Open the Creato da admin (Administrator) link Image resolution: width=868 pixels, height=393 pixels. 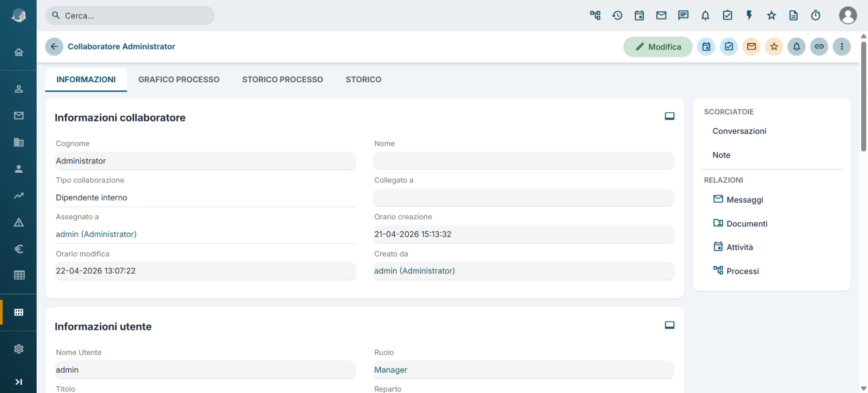click(414, 271)
